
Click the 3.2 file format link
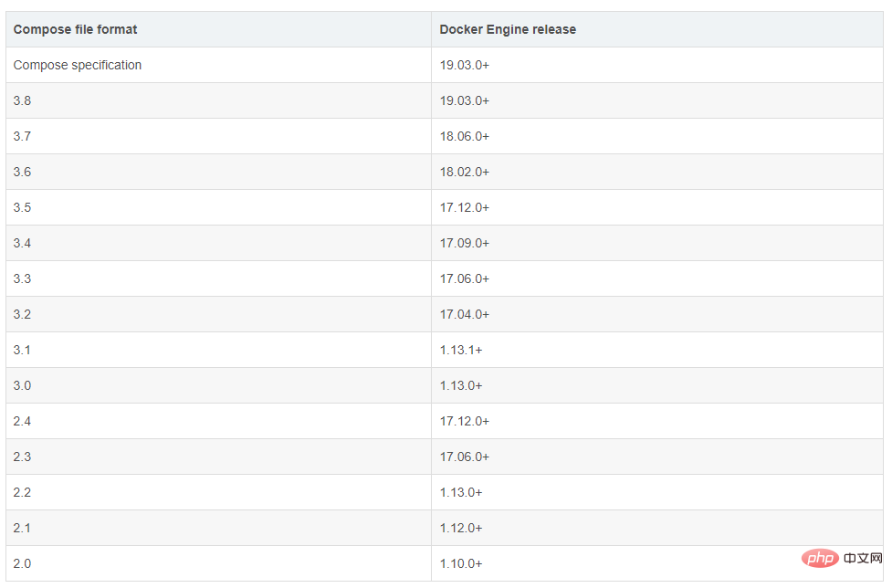pyautogui.click(x=22, y=314)
